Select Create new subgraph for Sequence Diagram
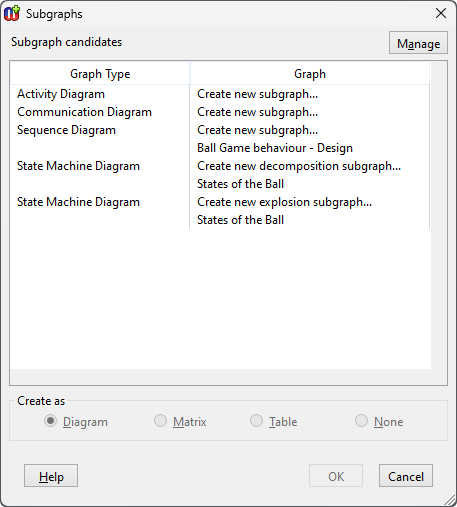The image size is (457, 507). (x=257, y=130)
